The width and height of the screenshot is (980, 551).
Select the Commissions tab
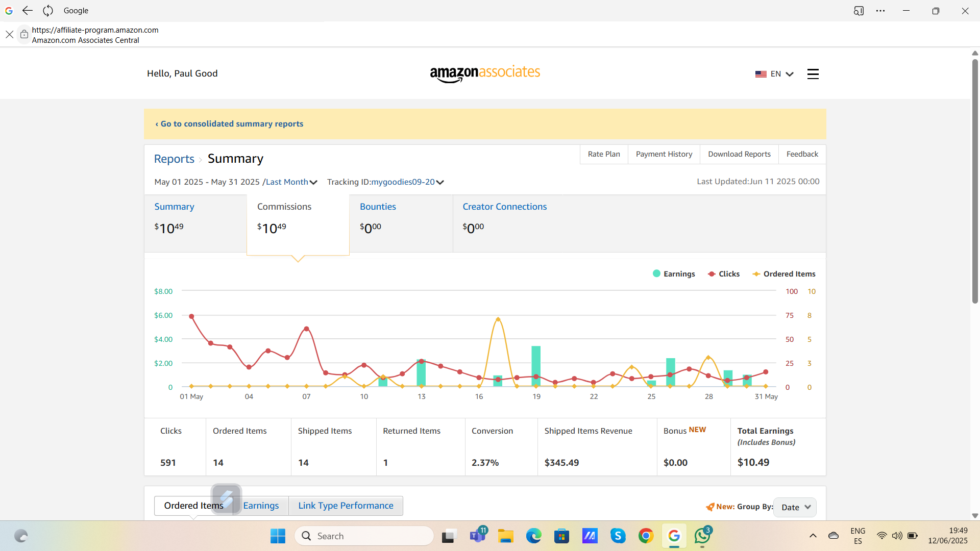[298, 224]
